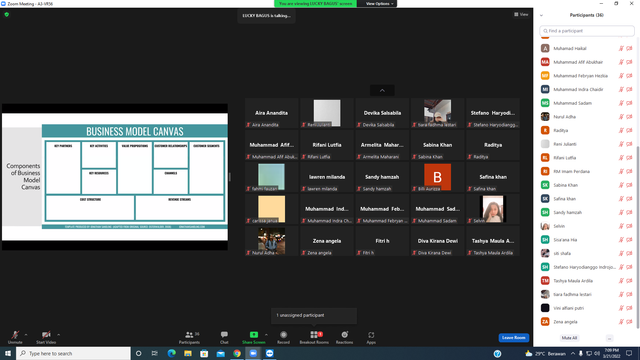
Task: Open the View layout menu
Action: point(521,14)
